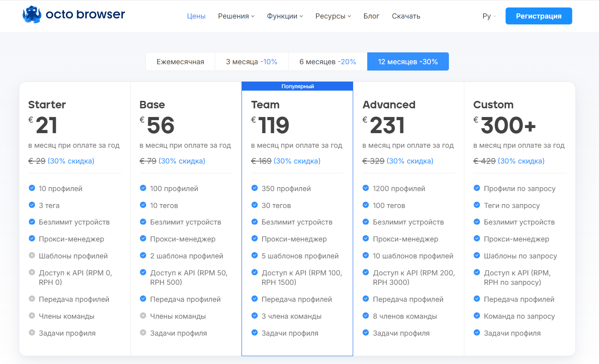Click check icon beside 10 тегов

(x=143, y=205)
